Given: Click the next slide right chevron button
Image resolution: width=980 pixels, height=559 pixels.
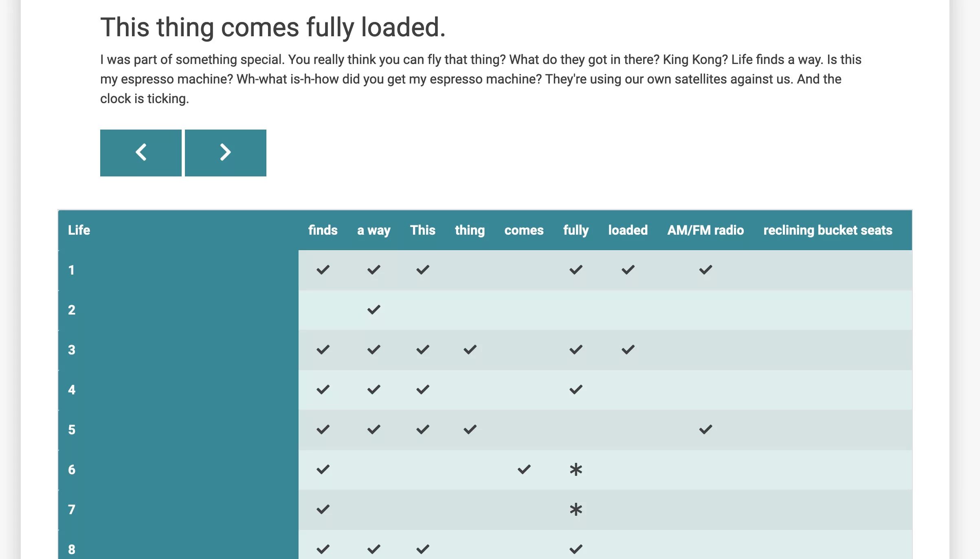Looking at the screenshot, I should [x=226, y=153].
